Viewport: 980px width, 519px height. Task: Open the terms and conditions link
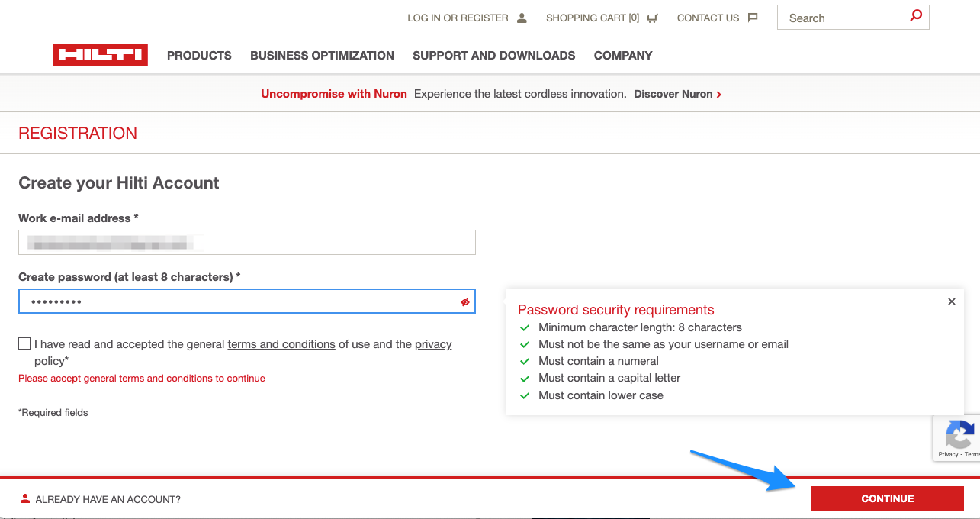[281, 344]
